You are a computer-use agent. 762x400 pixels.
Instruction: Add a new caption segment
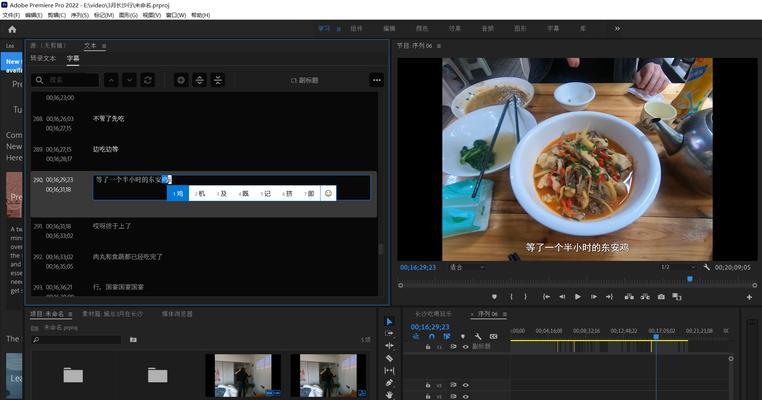tap(181, 80)
